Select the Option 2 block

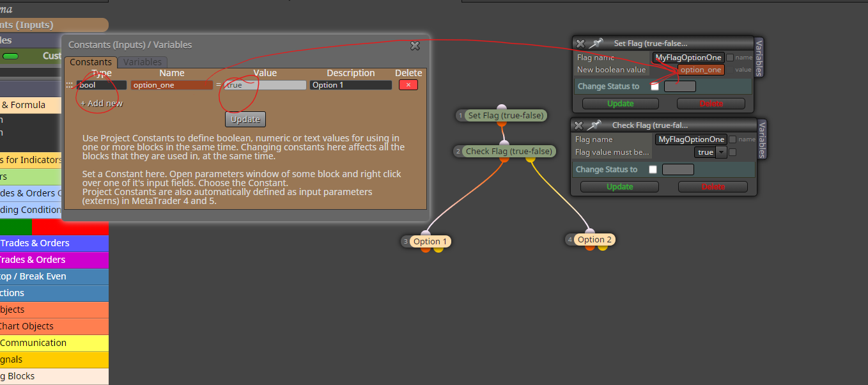pos(594,240)
